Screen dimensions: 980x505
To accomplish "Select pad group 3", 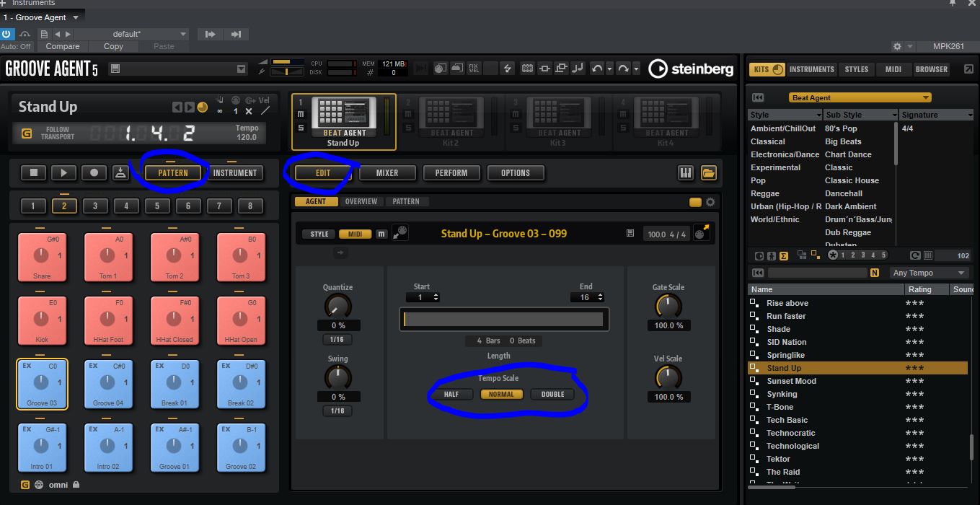I will point(95,206).
